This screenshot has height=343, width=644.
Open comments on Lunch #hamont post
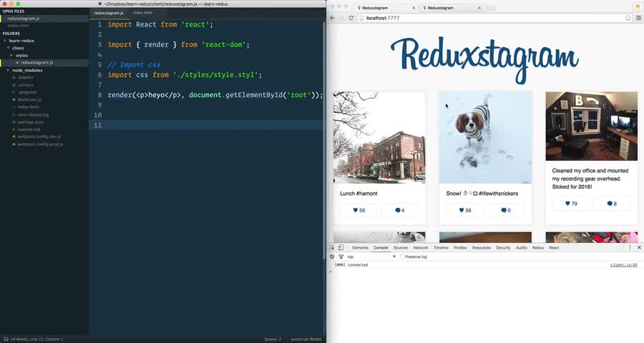click(399, 211)
